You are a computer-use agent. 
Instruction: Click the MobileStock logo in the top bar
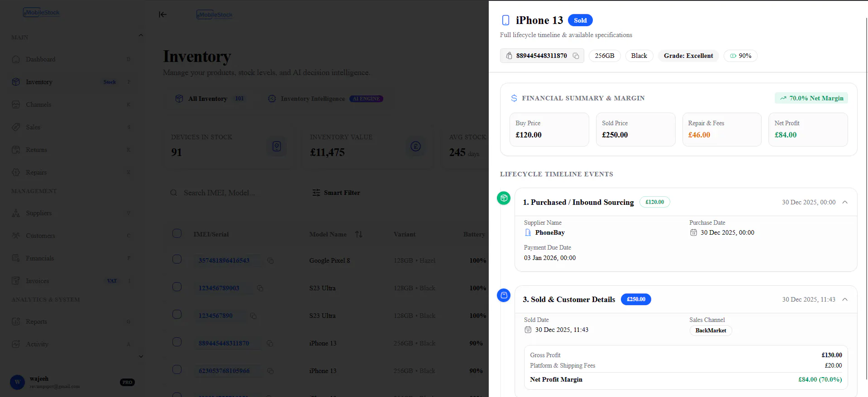(x=215, y=14)
